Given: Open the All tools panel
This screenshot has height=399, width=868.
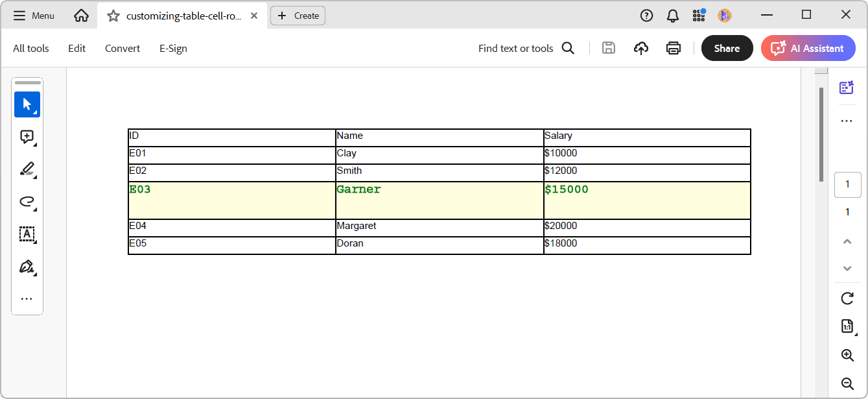Looking at the screenshot, I should pyautogui.click(x=31, y=48).
